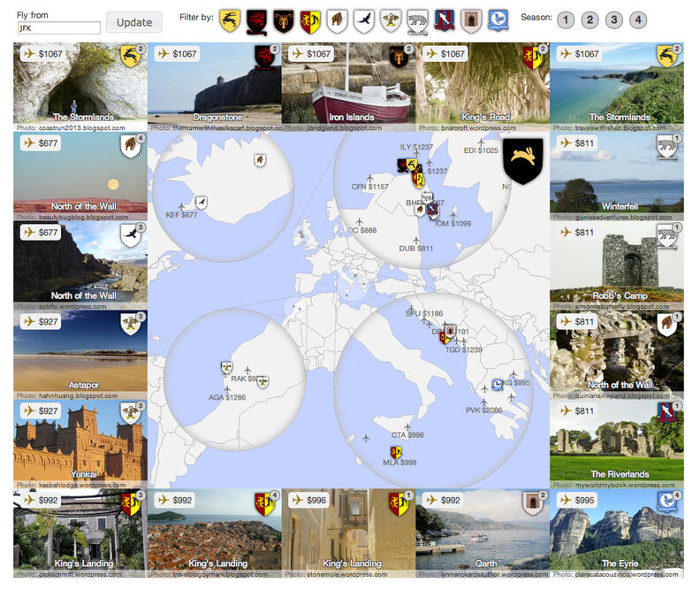The image size is (700, 590).
Task: Toggle Season 4 filter
Action: tap(638, 20)
